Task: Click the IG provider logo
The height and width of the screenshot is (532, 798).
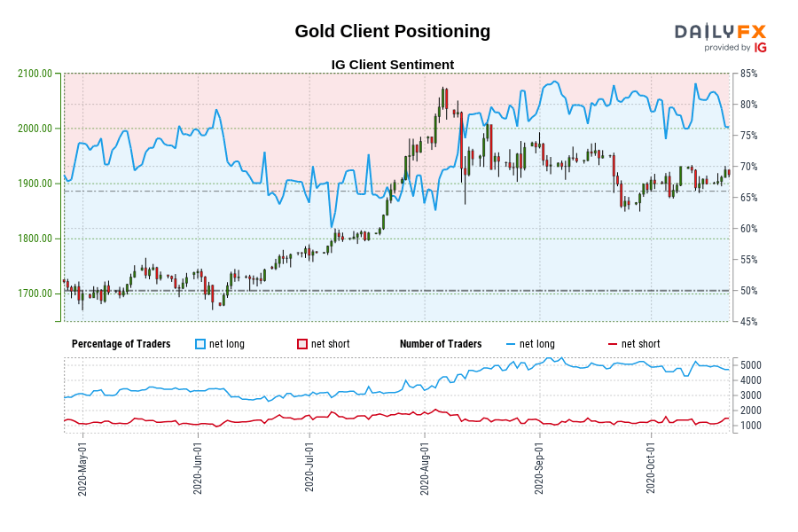Action: tap(761, 47)
